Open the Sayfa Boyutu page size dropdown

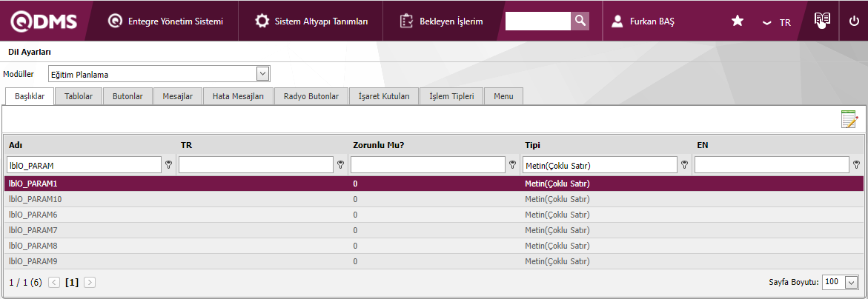pos(851,282)
